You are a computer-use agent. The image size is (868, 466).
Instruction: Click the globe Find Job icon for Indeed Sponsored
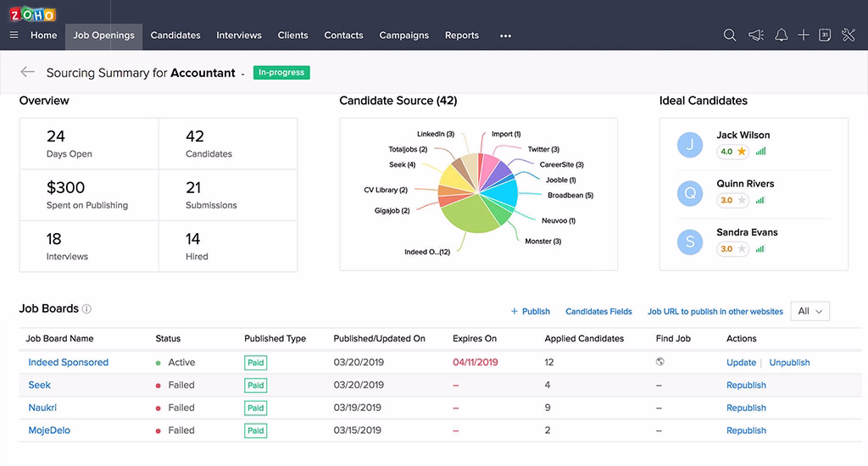[659, 362]
